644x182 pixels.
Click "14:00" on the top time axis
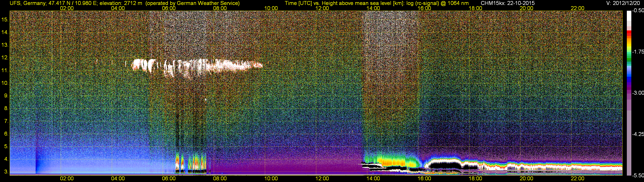tap(373, 8)
